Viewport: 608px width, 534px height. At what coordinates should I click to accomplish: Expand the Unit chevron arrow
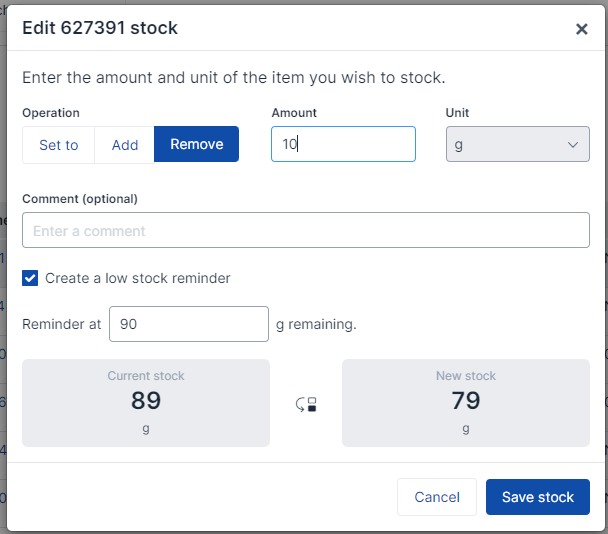tap(573, 145)
